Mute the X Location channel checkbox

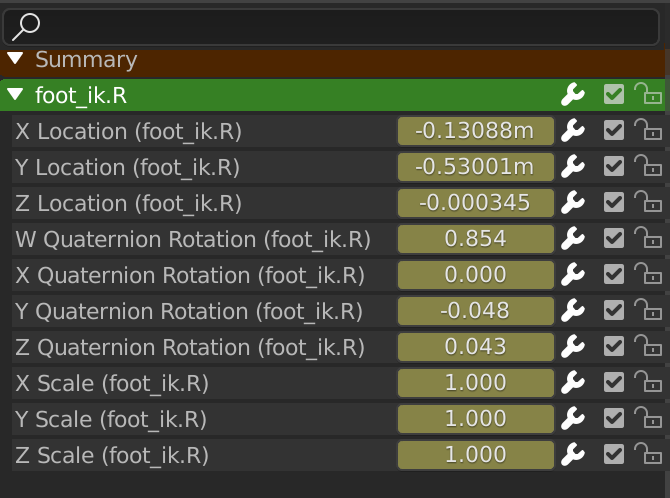coord(614,131)
